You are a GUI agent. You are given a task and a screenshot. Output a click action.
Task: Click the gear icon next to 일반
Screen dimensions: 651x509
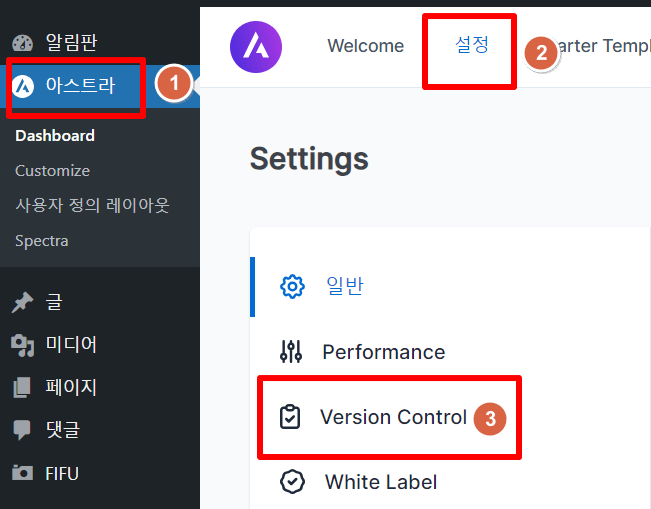(x=292, y=286)
